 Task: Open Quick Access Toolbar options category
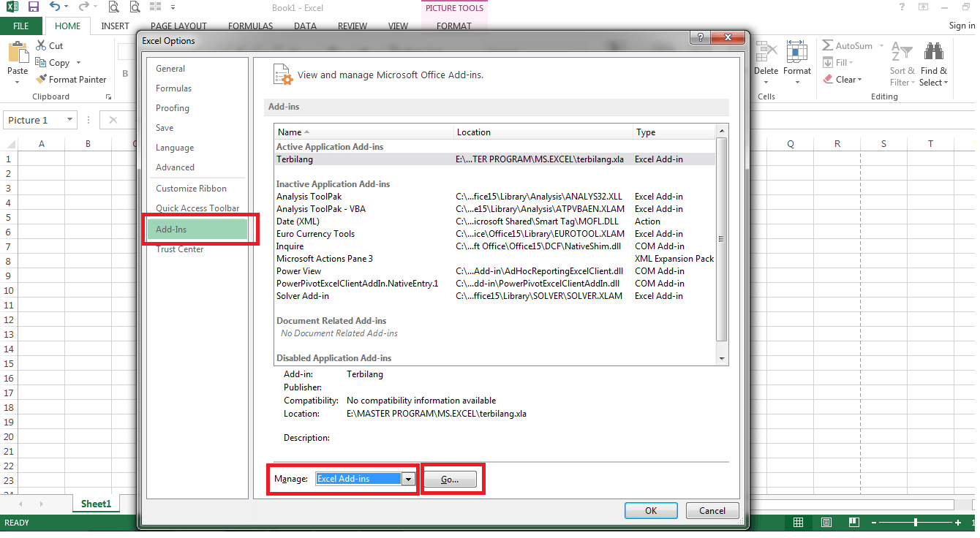pyautogui.click(x=197, y=208)
